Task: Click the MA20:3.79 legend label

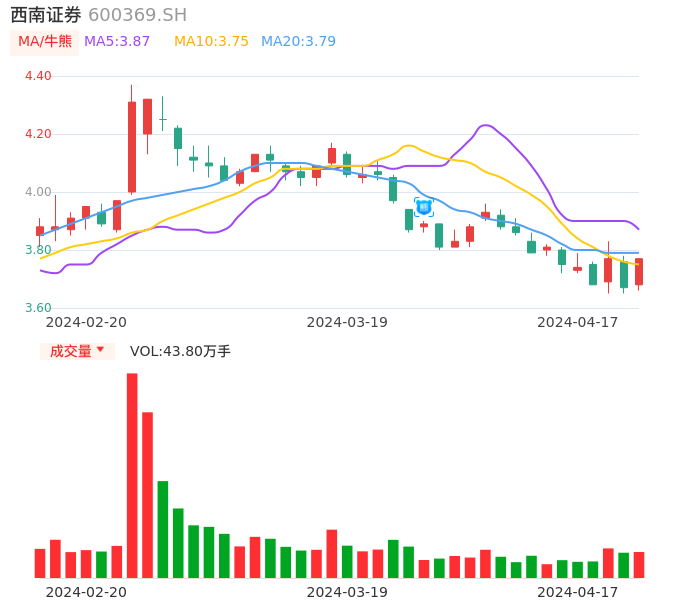Action: (298, 42)
